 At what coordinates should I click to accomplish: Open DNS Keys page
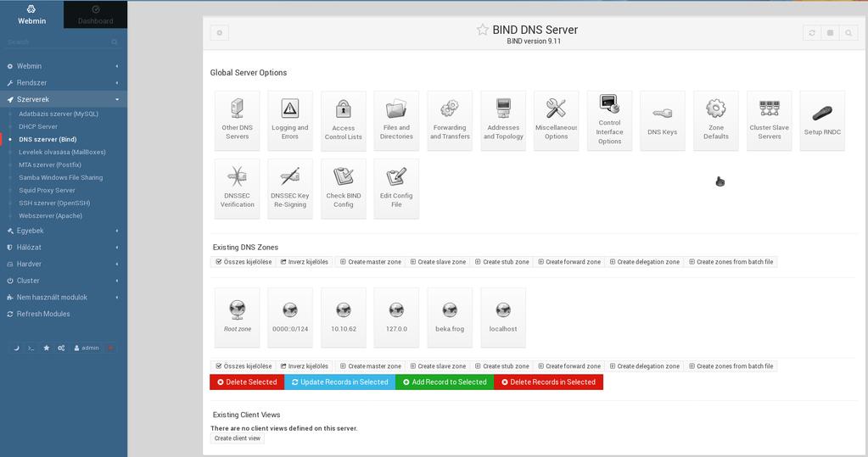pyautogui.click(x=663, y=120)
